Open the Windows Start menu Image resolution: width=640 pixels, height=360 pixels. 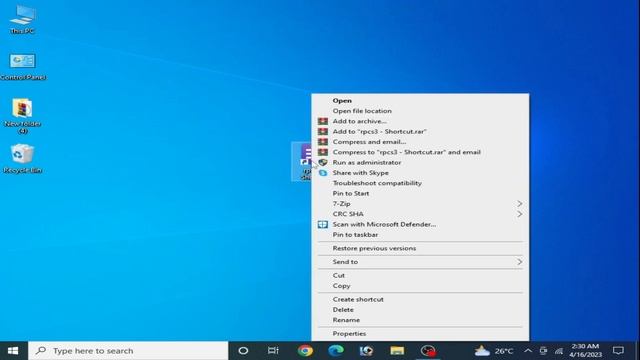[x=13, y=351]
